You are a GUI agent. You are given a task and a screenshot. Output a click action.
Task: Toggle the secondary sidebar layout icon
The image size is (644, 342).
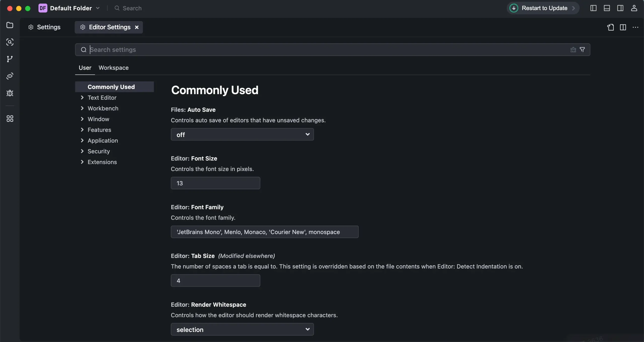(620, 8)
